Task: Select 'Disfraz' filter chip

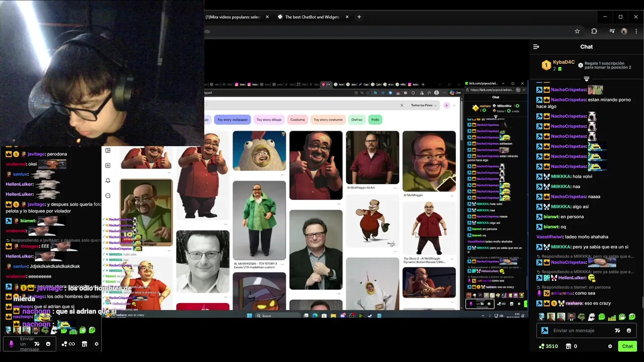Action: (357, 120)
